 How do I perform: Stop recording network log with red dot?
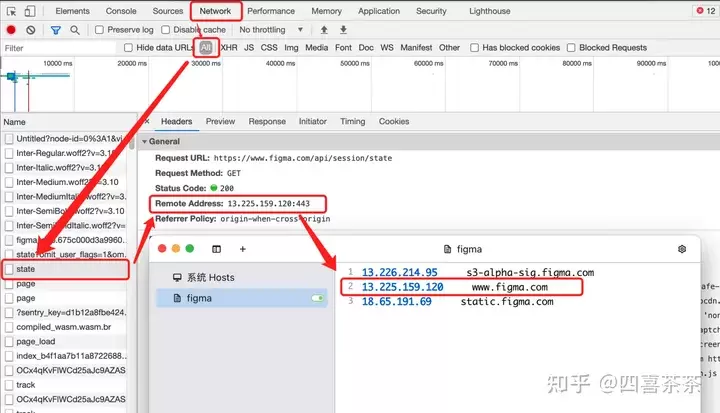tap(11, 30)
